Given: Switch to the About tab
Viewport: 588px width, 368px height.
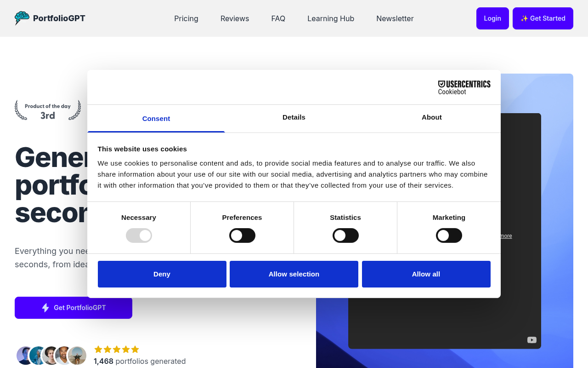Looking at the screenshot, I should pyautogui.click(x=431, y=117).
